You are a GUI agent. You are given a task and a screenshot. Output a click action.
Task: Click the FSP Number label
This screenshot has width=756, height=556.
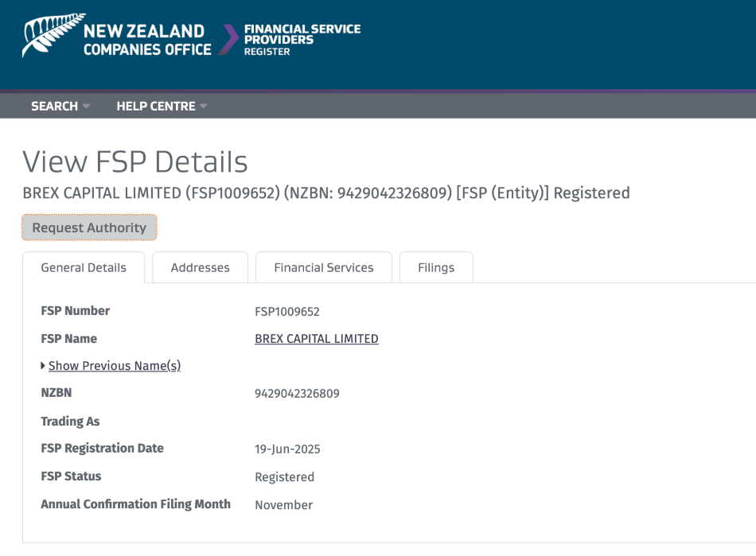coord(76,311)
